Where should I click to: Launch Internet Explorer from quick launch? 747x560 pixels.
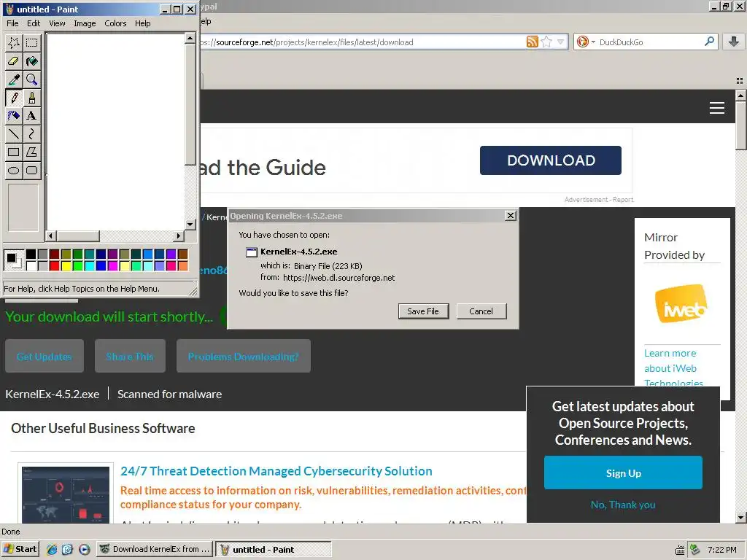click(x=52, y=550)
